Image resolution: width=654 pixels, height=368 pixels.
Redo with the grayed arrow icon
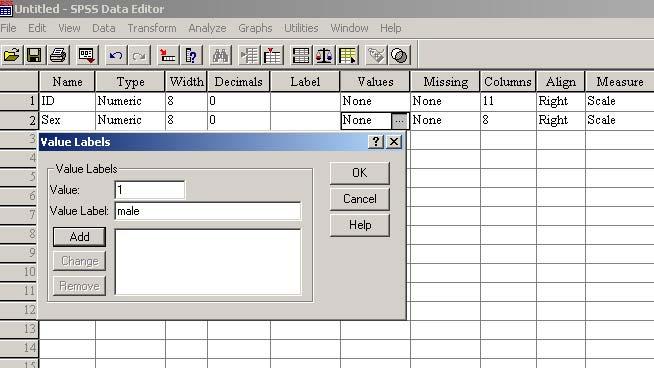pos(139,55)
